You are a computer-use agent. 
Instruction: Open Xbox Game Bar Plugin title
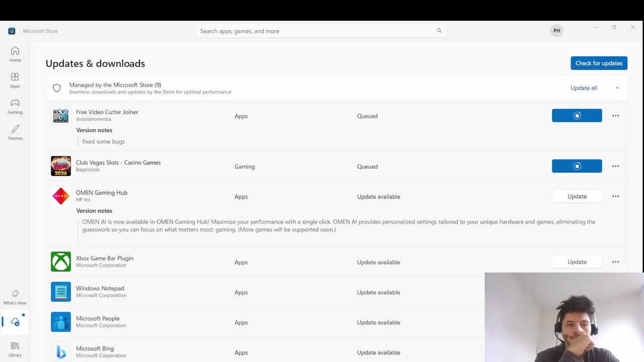[105, 258]
